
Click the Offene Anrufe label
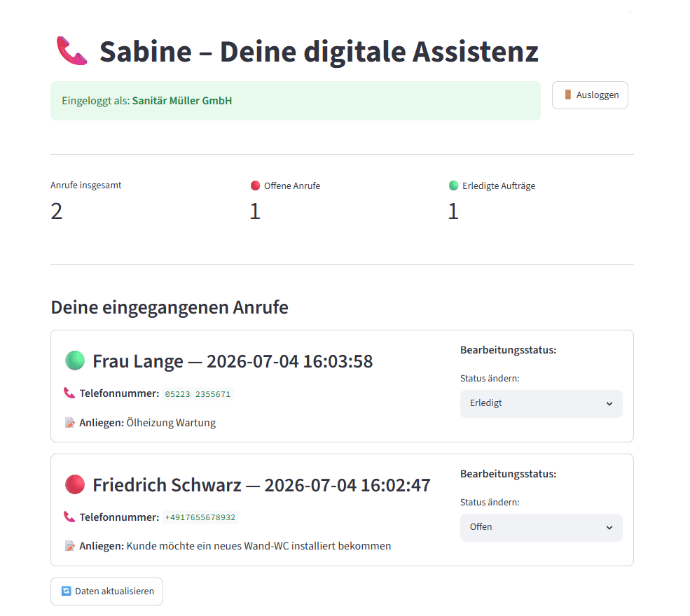click(292, 185)
